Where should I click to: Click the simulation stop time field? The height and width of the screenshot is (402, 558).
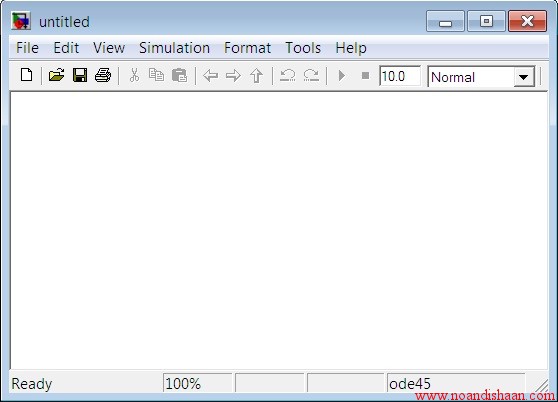400,76
